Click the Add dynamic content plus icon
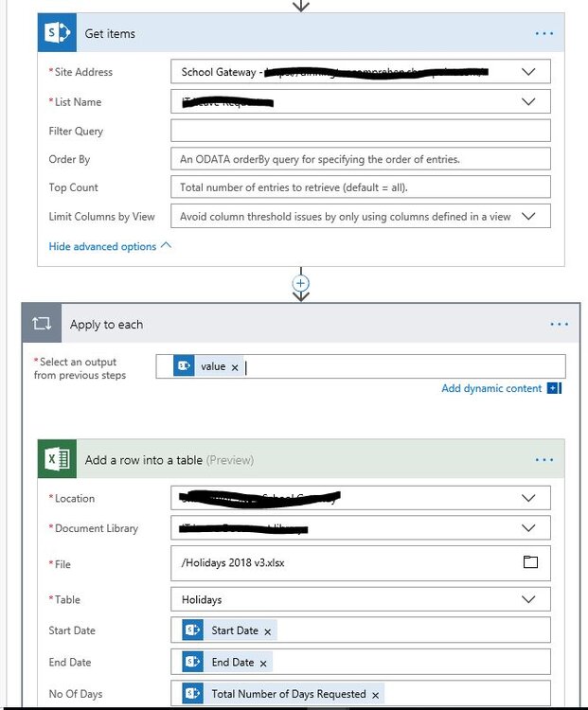This screenshot has width=588, height=710. 554,388
